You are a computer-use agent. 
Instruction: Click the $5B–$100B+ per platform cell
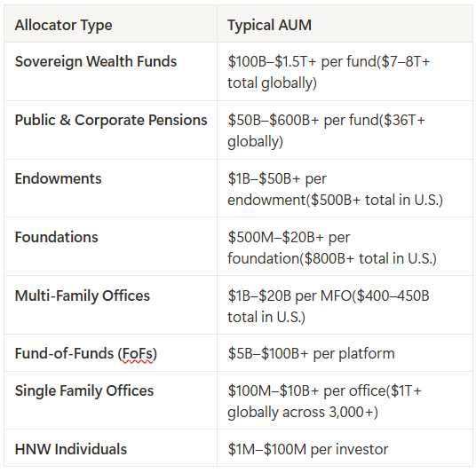pyautogui.click(x=345, y=353)
